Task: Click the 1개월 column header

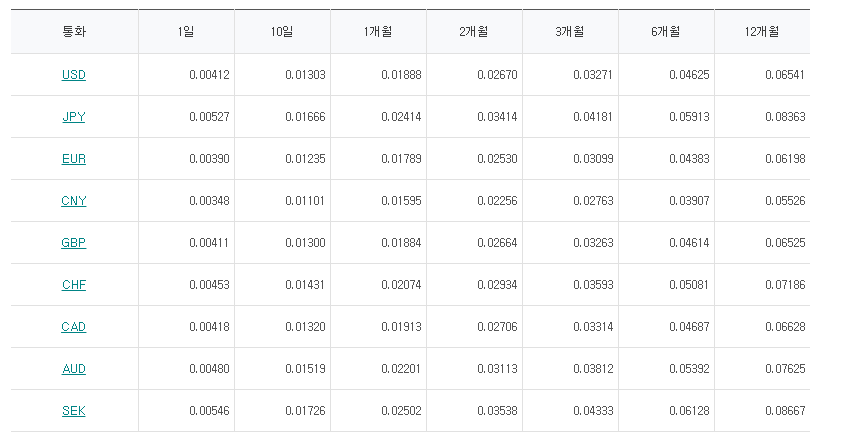Action: [378, 32]
